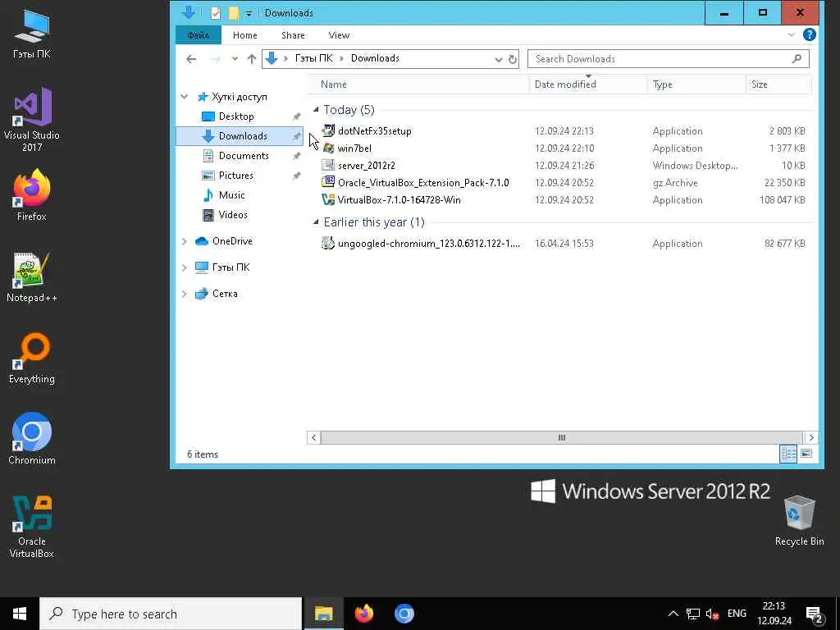This screenshot has height=630, width=840.
Task: Select the Гэты ПК desktop icon
Action: pyautogui.click(x=32, y=33)
